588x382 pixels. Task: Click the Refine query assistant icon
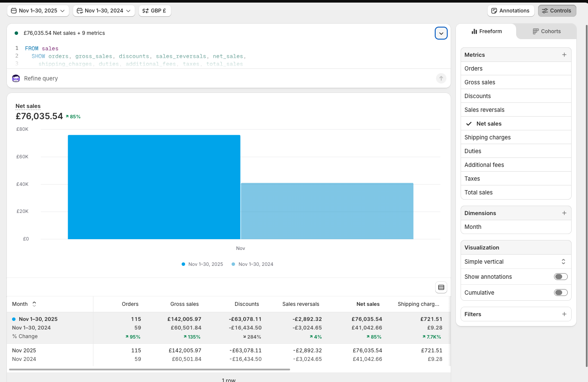click(x=16, y=78)
